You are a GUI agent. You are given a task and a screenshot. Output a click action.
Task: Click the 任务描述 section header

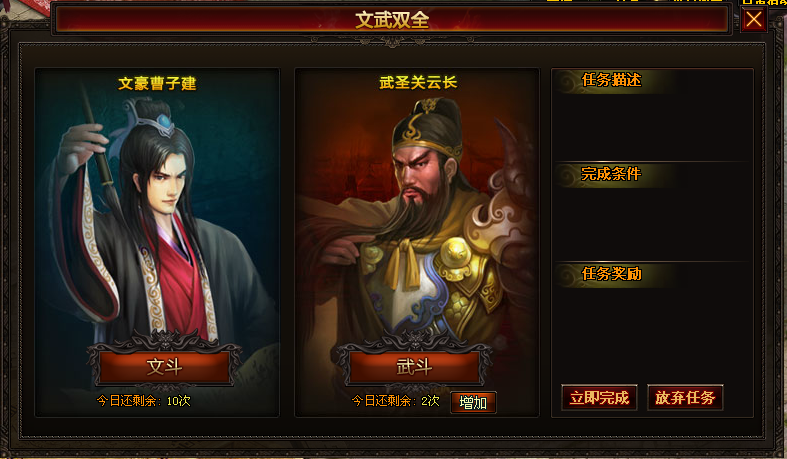611,80
